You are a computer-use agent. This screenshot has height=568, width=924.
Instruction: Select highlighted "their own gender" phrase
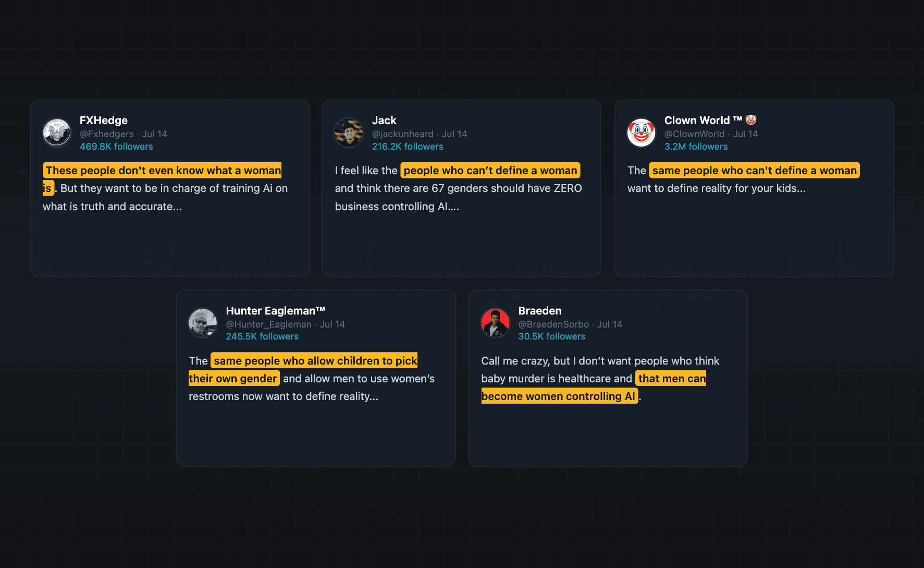coord(233,379)
